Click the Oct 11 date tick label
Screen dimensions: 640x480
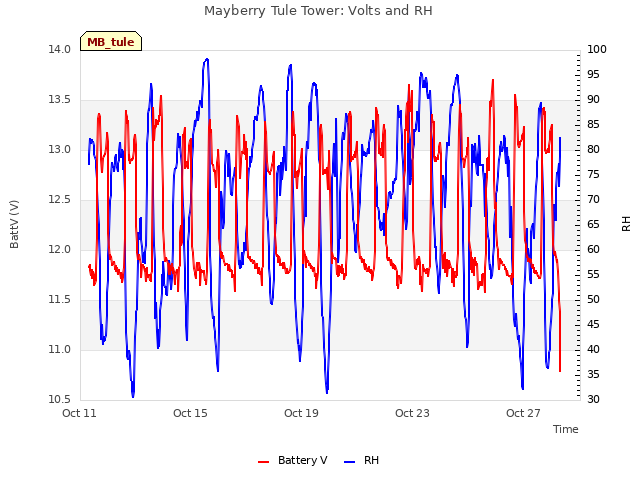pos(79,413)
